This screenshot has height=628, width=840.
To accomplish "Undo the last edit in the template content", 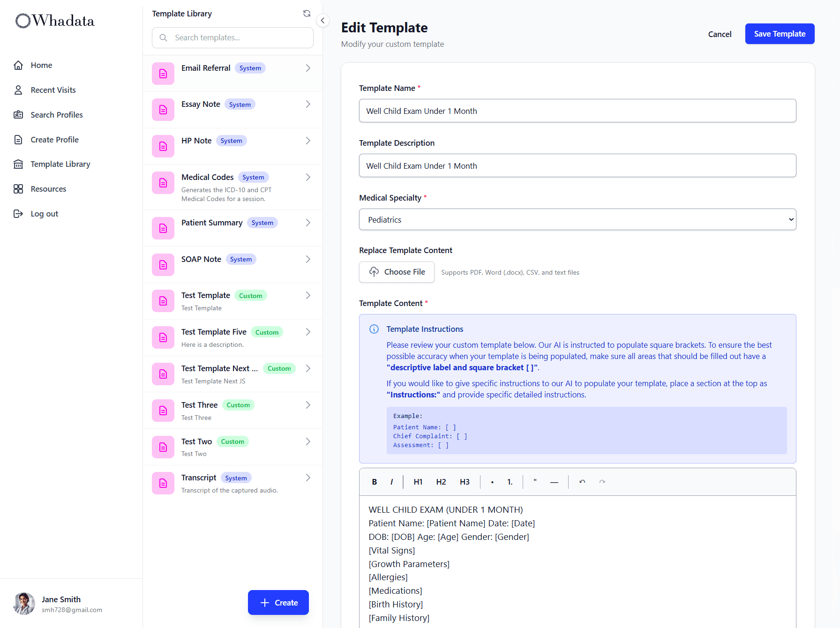I will coord(581,482).
